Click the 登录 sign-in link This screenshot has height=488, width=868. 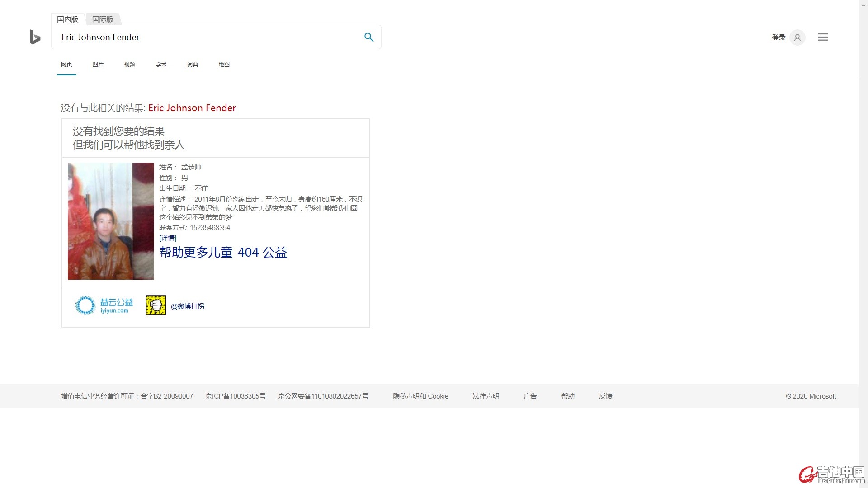tap(778, 38)
